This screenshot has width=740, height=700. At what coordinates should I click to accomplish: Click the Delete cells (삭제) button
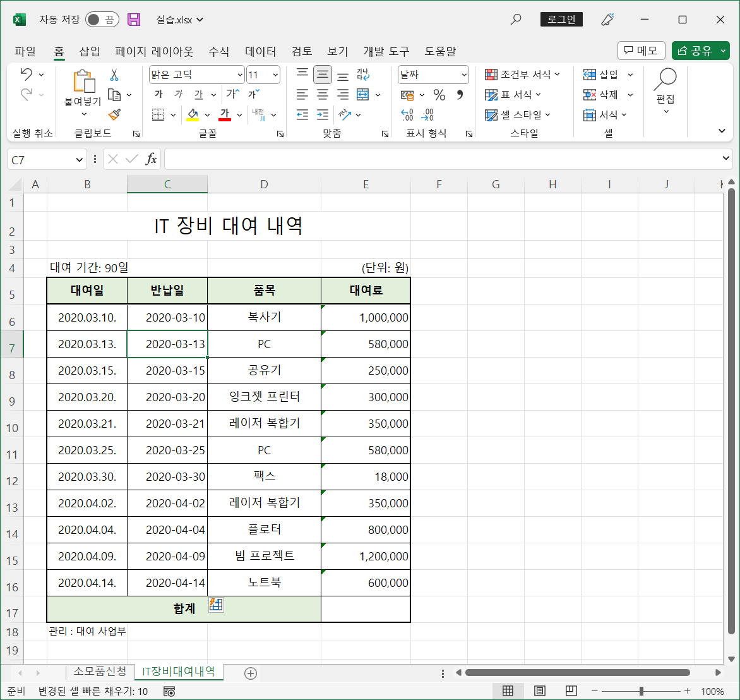[x=600, y=95]
